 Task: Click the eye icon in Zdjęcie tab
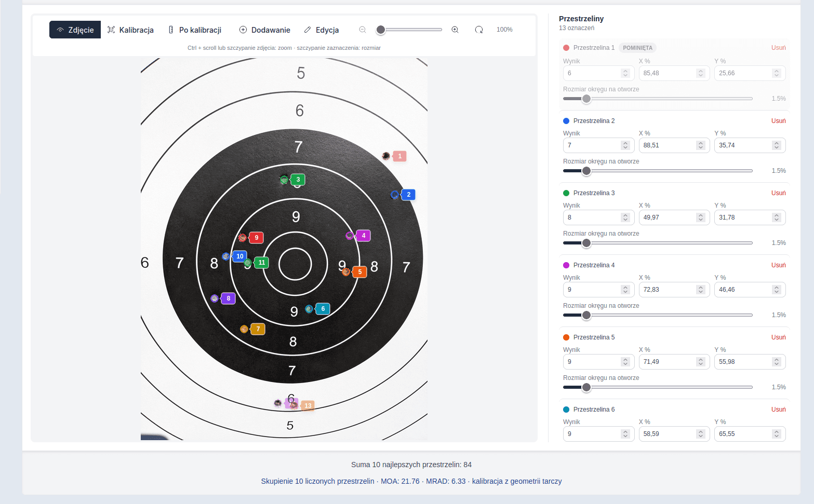pyautogui.click(x=60, y=30)
